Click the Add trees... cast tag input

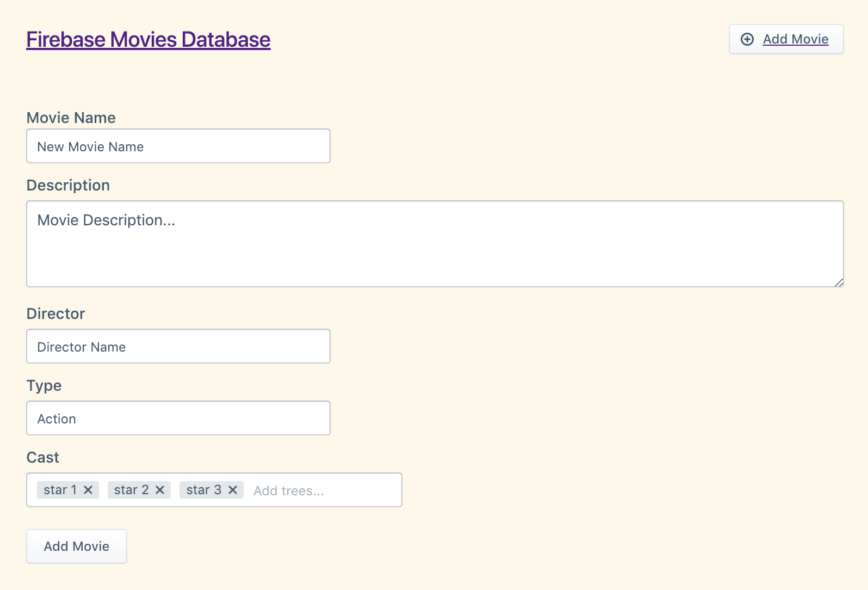click(x=324, y=490)
